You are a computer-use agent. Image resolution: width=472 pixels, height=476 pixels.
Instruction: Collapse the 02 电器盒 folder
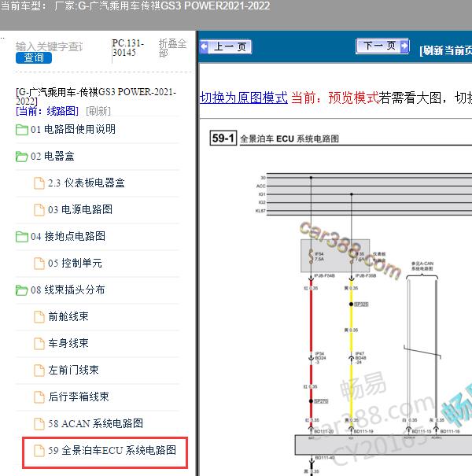pyautogui.click(x=53, y=157)
